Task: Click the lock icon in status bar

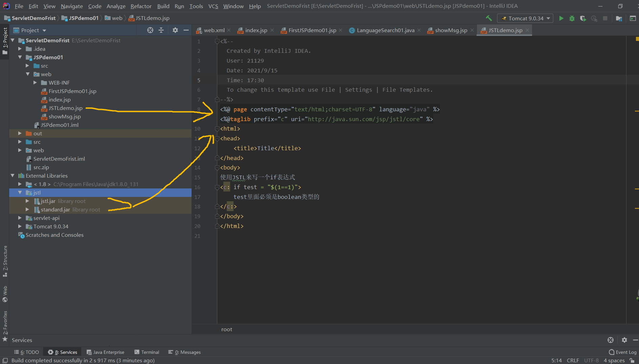Action: [632, 361]
